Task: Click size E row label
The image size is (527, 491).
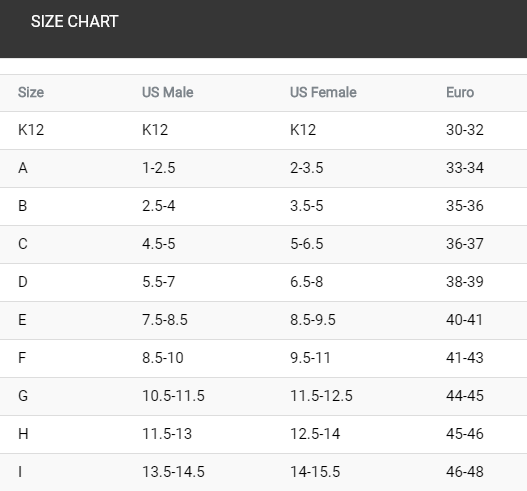Action: 22,320
